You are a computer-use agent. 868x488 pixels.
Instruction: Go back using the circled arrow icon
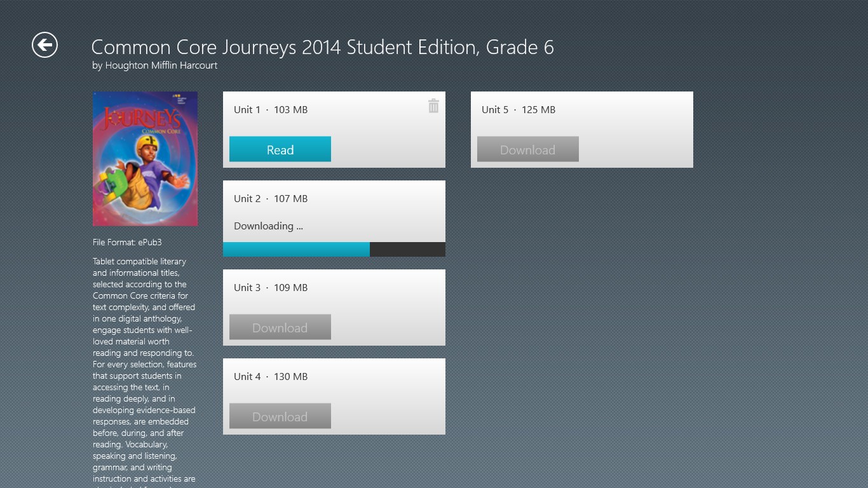click(x=44, y=44)
